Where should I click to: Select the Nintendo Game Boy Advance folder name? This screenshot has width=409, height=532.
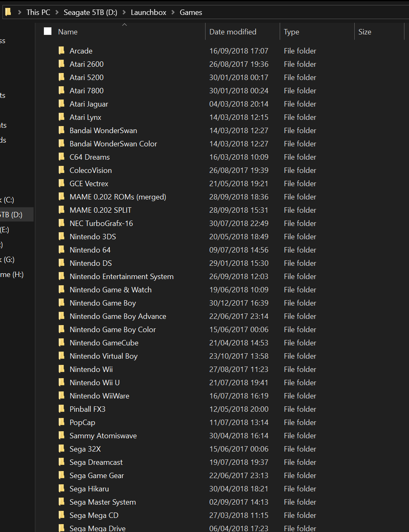coord(118,316)
